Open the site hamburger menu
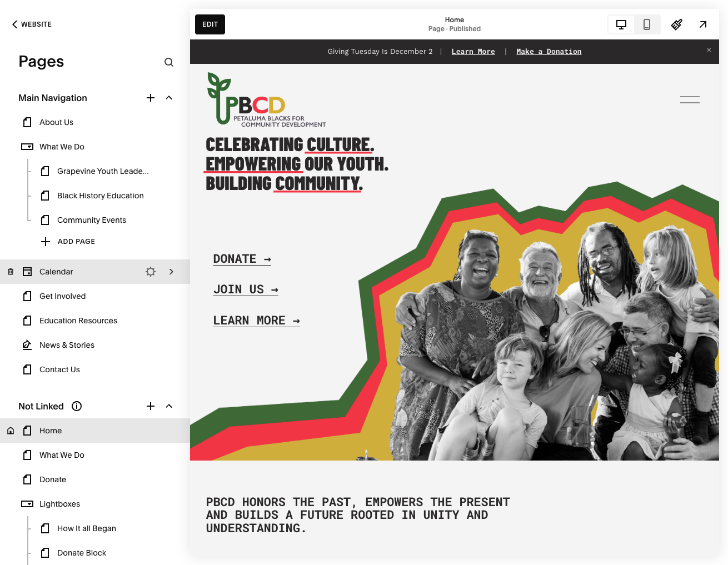The image size is (728, 565). (x=690, y=100)
